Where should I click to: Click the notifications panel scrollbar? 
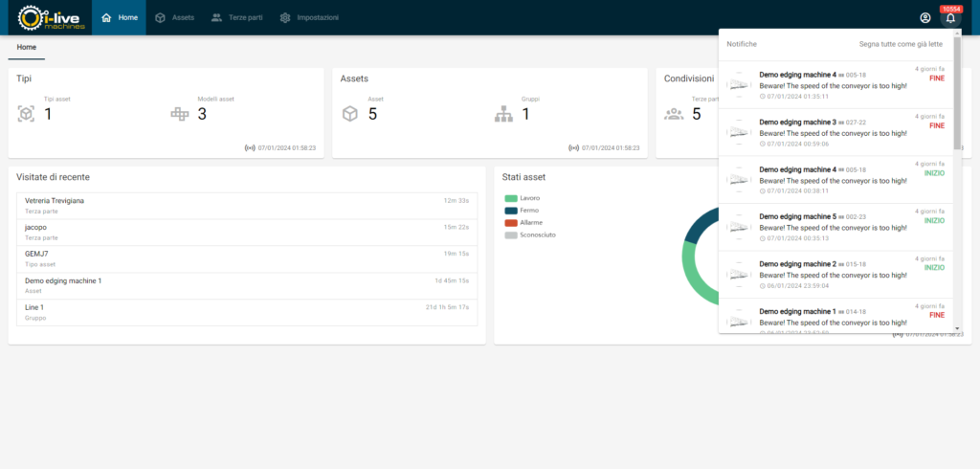click(957, 96)
